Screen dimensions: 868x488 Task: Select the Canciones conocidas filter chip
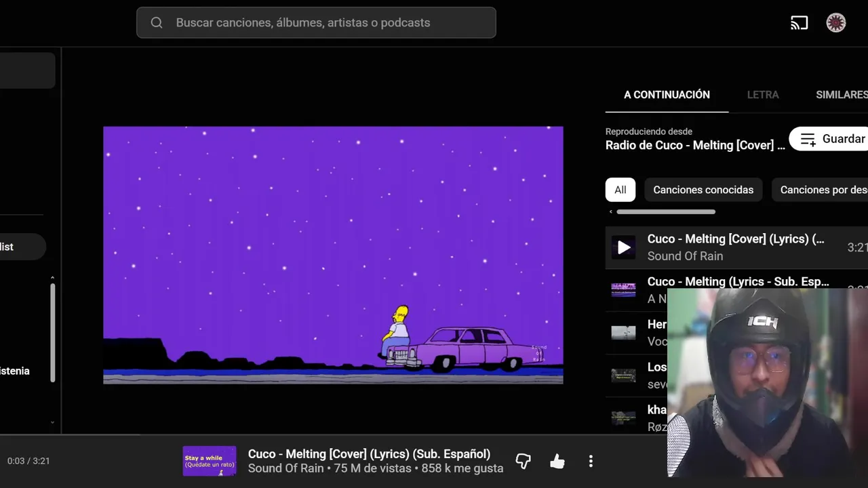point(703,190)
